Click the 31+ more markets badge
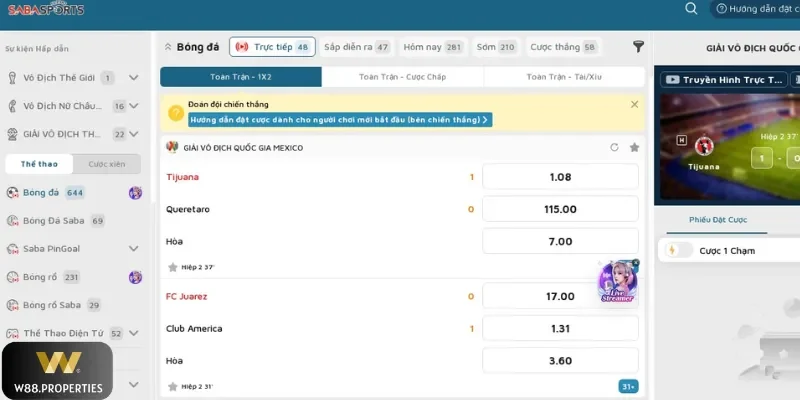The image size is (800, 400). click(628, 386)
